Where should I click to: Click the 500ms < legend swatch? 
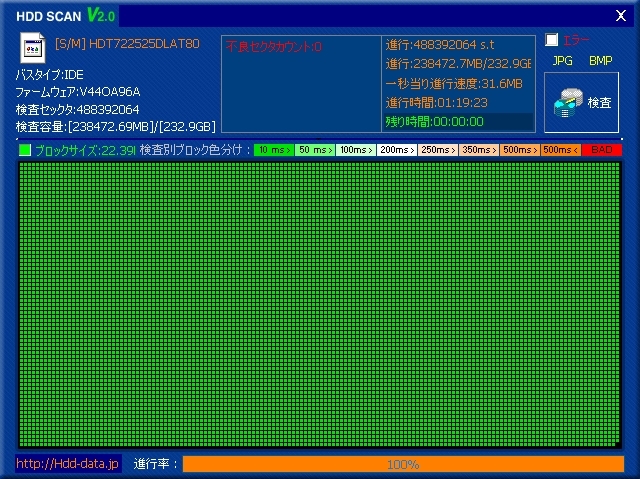point(561,150)
